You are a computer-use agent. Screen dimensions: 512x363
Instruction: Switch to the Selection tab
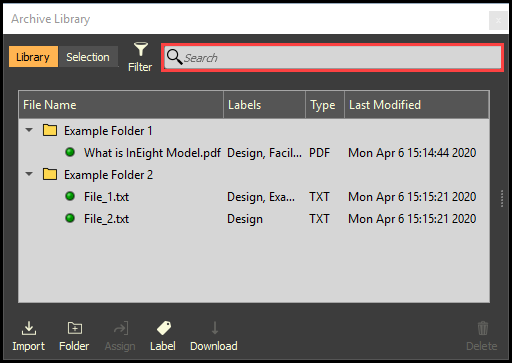[88, 57]
